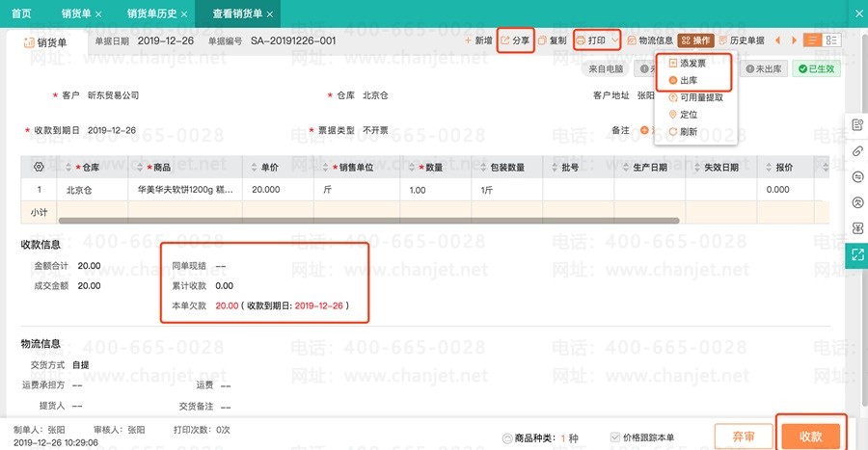Sort table by 仓库 column

click(68, 167)
